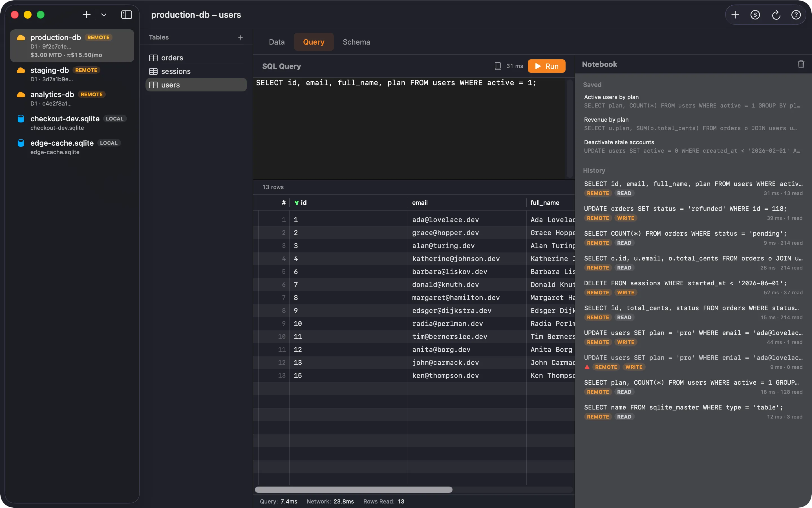Select the staging-db database
Image resolution: width=812 pixels, height=508 pixels.
[72, 74]
